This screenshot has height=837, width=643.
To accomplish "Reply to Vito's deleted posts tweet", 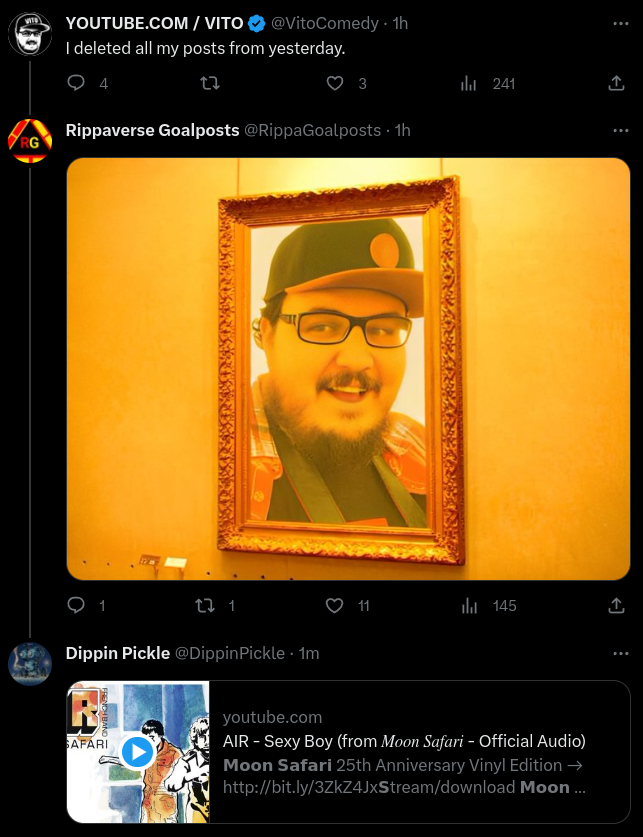I will pyautogui.click(x=76, y=83).
